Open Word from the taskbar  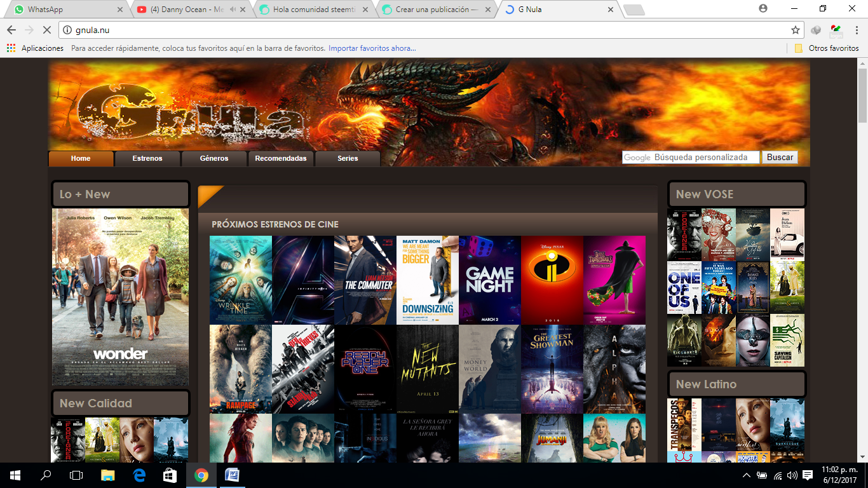click(x=233, y=475)
